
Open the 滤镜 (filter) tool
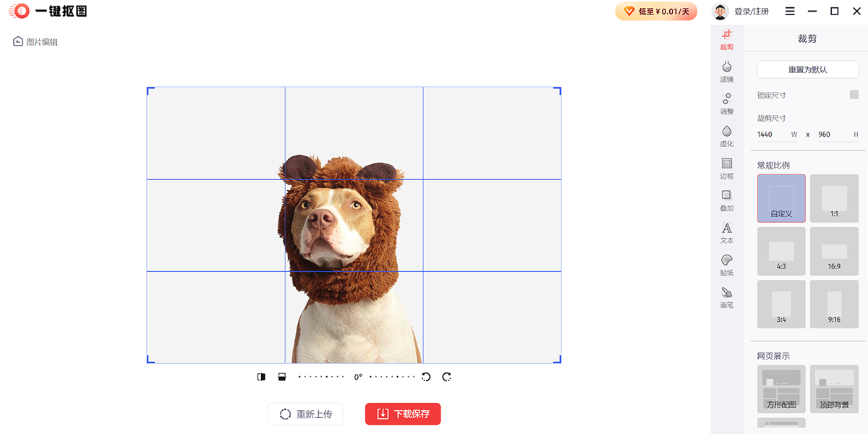[x=726, y=71]
